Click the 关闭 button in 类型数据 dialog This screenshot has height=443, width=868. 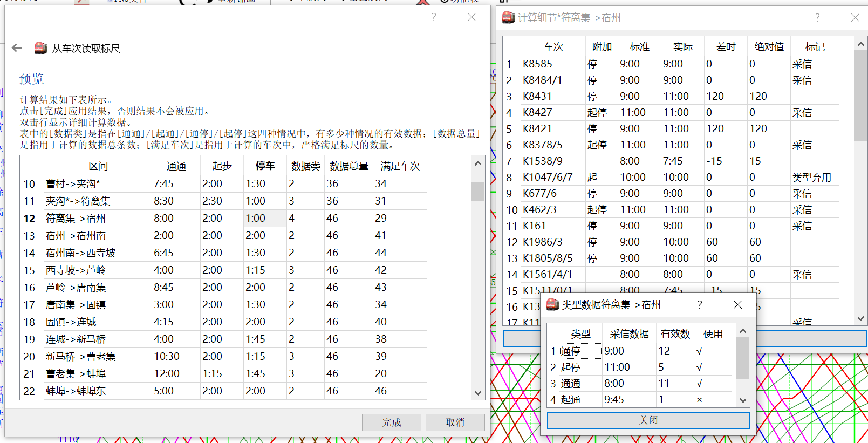[x=648, y=420]
